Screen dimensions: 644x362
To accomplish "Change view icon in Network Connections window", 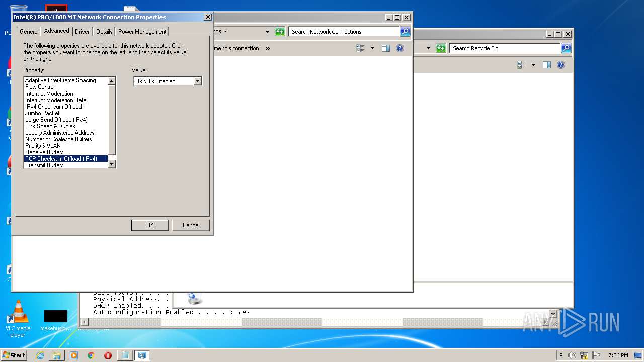I will click(360, 48).
